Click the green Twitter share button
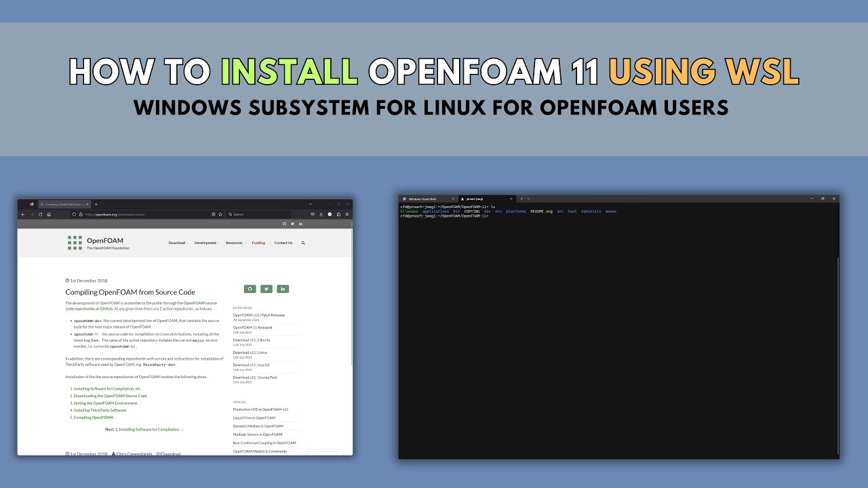The width and height of the screenshot is (868, 488). [267, 289]
